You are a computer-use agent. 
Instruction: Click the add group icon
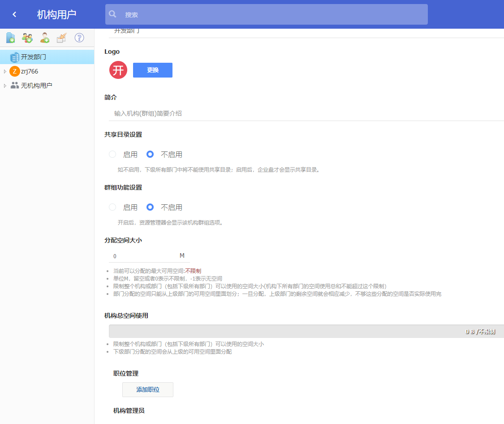point(27,38)
